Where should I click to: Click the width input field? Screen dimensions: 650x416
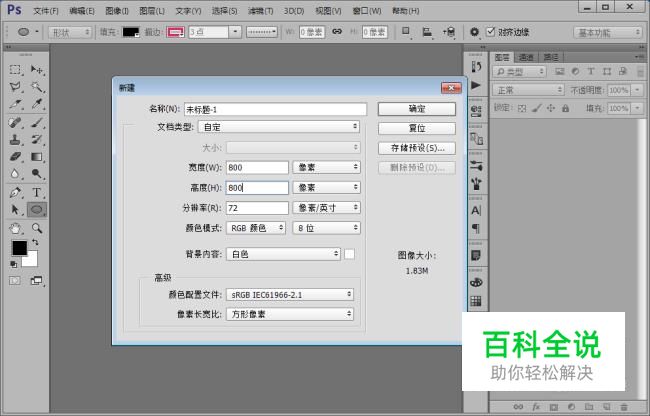coord(257,167)
